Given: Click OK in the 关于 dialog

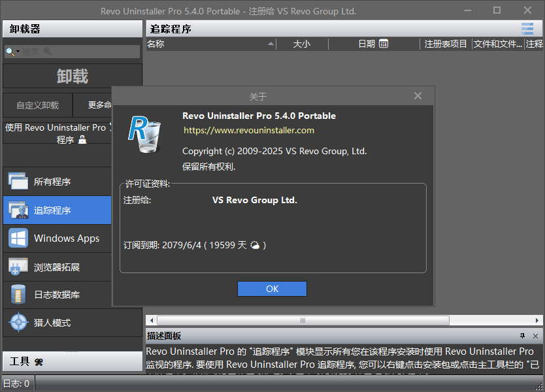Looking at the screenshot, I should point(272,288).
